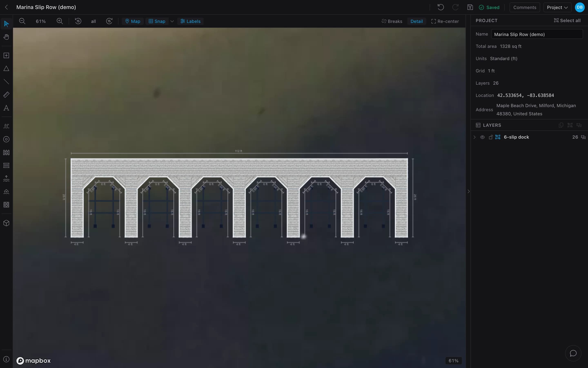Screen dimensions: 588x368
Task: Collapse the right side panel
Action: (468, 192)
